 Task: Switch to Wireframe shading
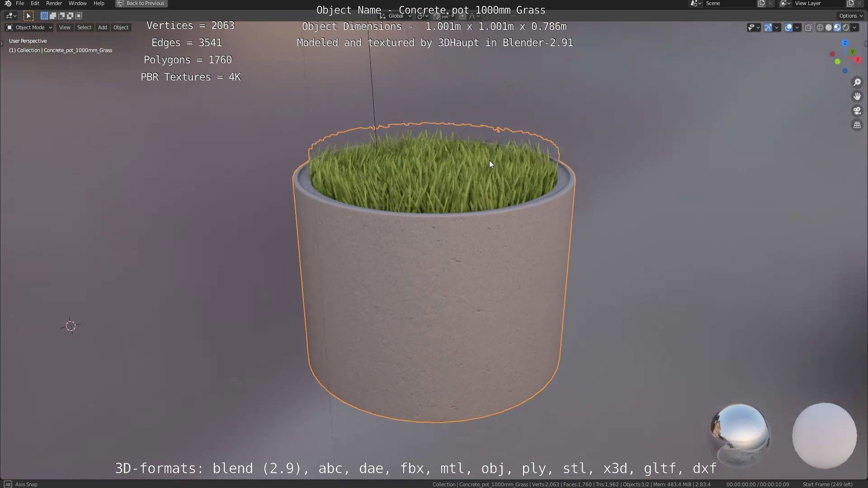coord(820,28)
